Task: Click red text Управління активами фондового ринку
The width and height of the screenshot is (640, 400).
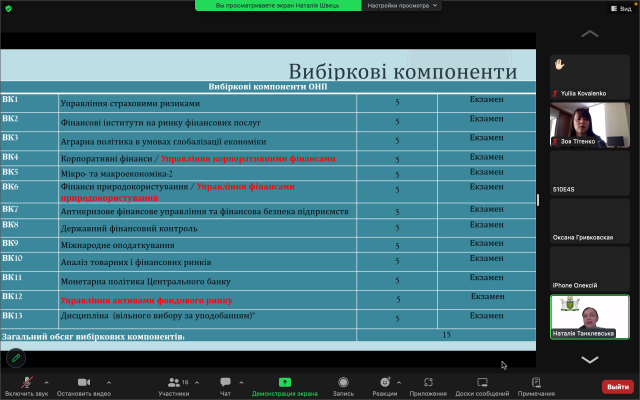Action: coord(147,300)
